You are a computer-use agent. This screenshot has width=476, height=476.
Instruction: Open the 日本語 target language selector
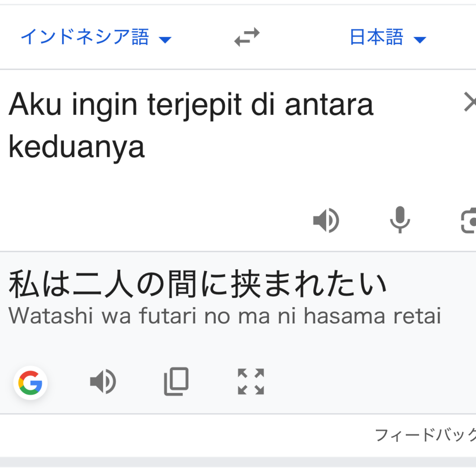[377, 37]
